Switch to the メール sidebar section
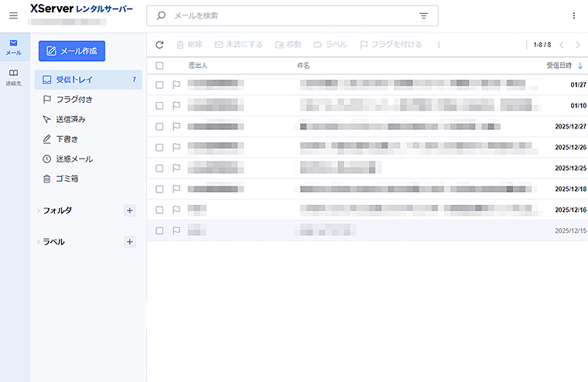This screenshot has height=382, width=588. coord(13,48)
